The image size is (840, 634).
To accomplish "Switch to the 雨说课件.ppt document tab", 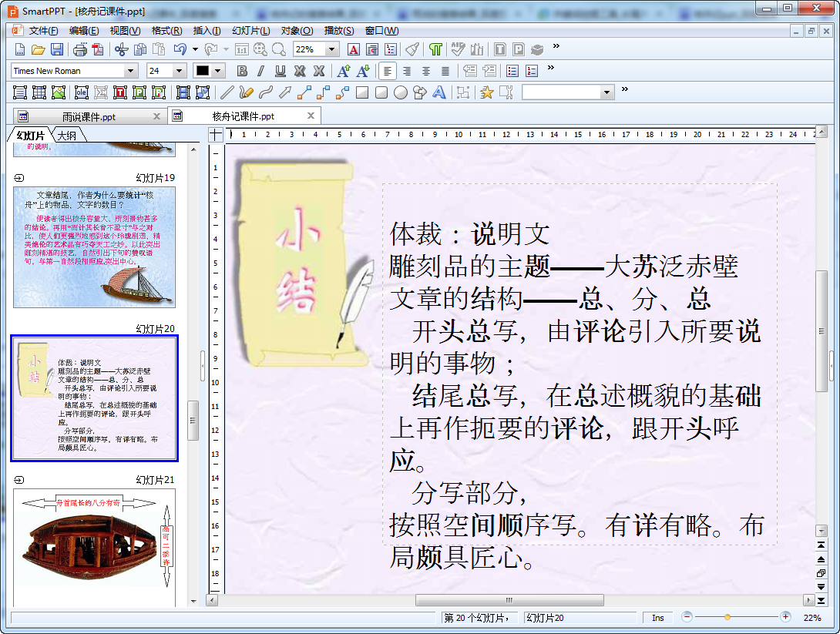I will (89, 116).
